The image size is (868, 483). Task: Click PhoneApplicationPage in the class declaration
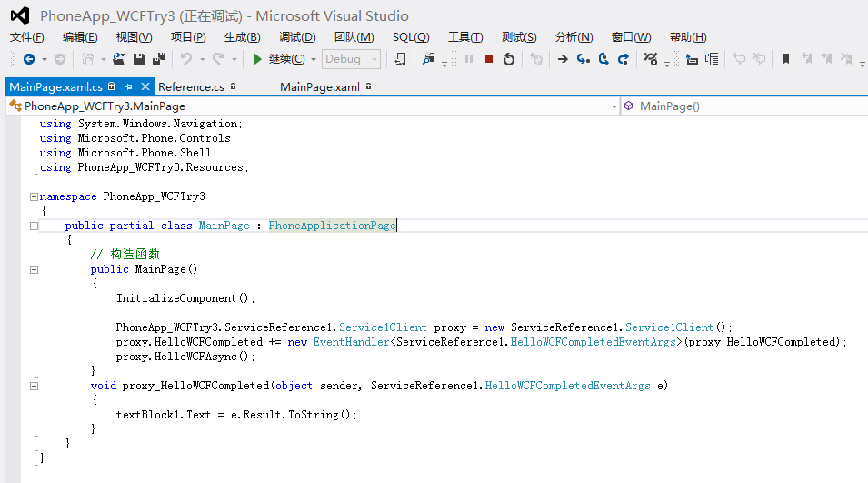pyautogui.click(x=332, y=226)
